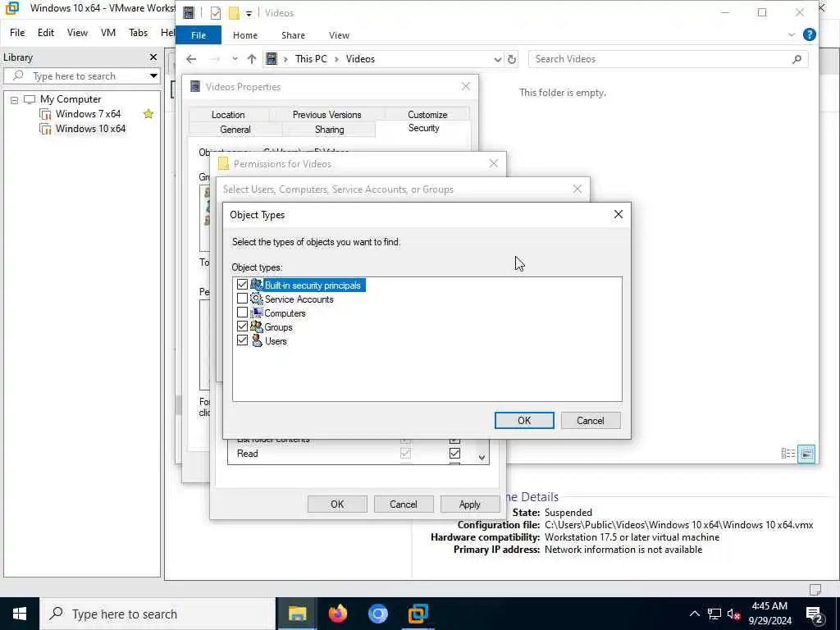Switch to details view icon
This screenshot has width=840, height=630.
coord(788,454)
